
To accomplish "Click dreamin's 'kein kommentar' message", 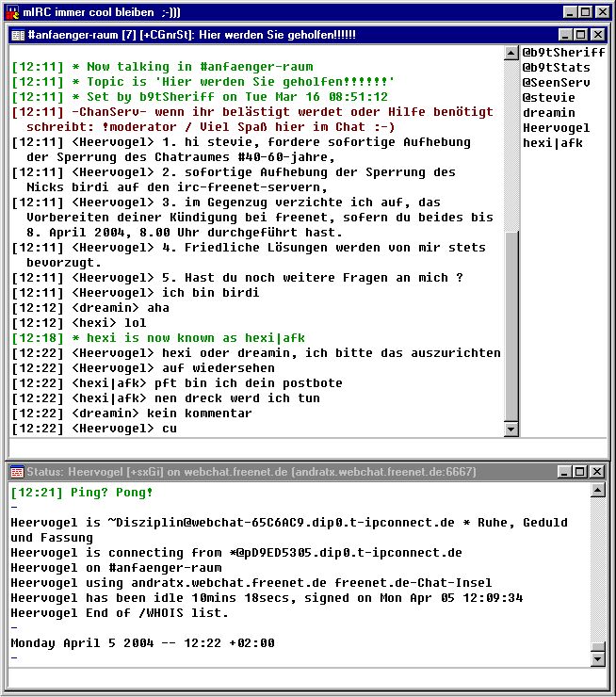I will click(x=132, y=413).
